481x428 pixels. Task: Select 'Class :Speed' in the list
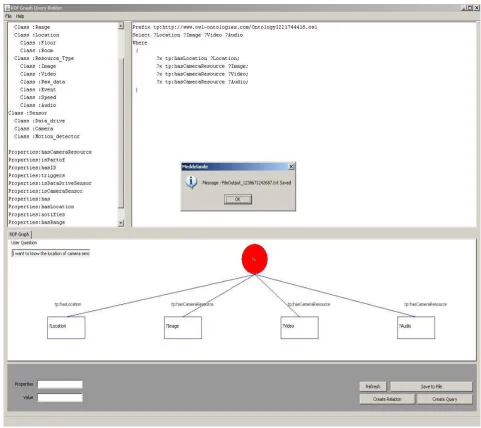(38, 97)
